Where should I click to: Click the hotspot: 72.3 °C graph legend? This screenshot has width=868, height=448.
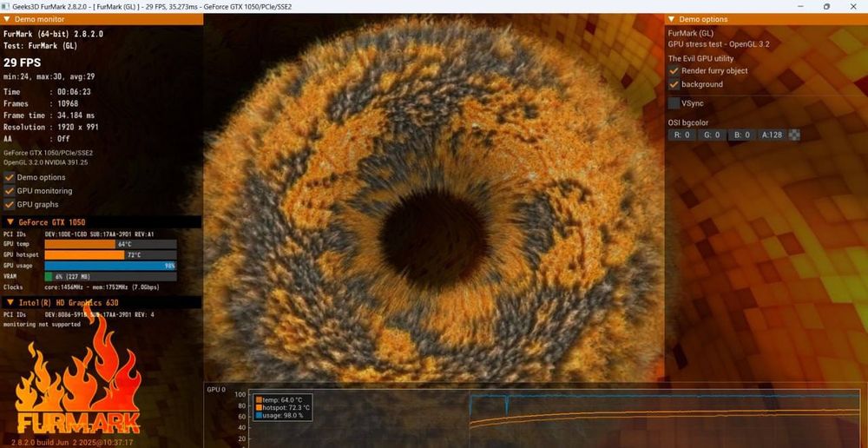(x=283, y=407)
